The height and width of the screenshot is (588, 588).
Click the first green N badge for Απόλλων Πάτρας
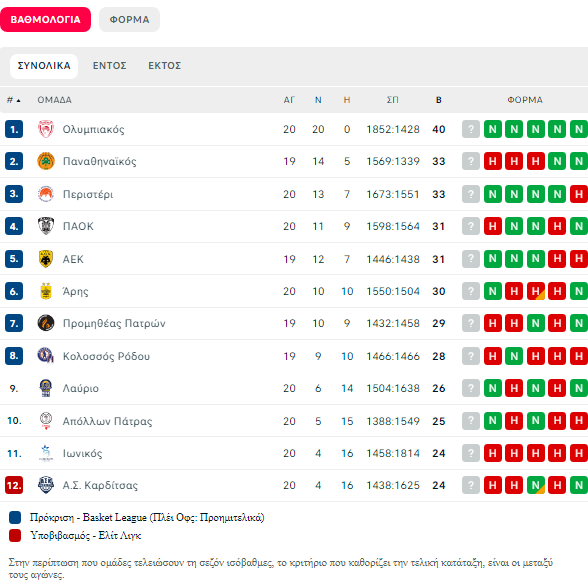493,421
